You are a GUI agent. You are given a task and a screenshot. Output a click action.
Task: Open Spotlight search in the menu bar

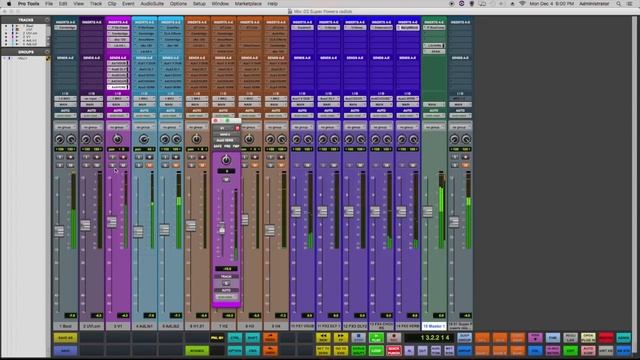pos(618,4)
